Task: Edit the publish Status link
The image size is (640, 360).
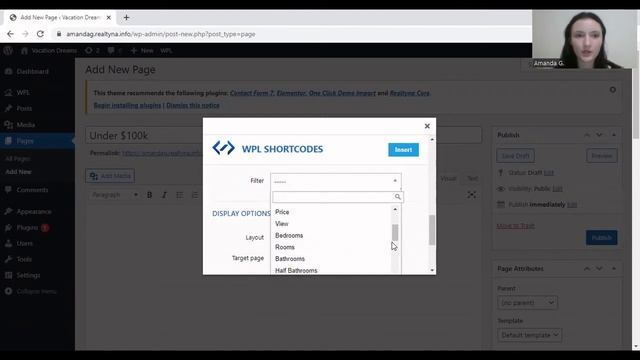Action: (x=549, y=173)
